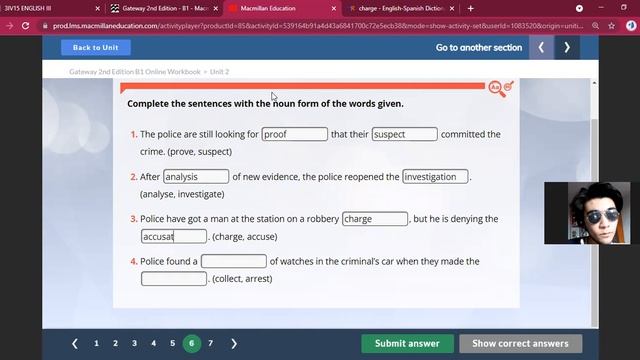Click the field containing 'accusat'

click(x=174, y=236)
